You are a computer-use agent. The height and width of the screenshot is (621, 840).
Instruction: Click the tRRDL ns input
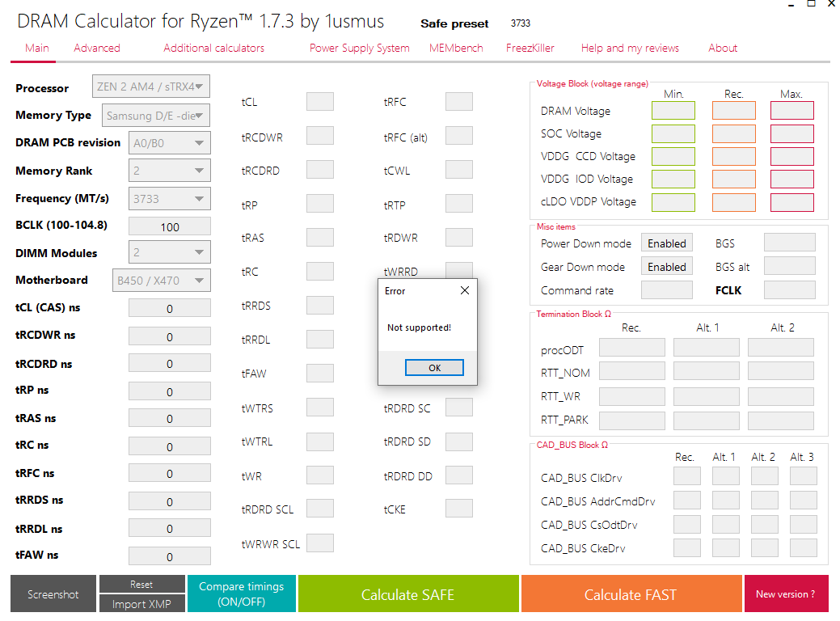[169, 529]
